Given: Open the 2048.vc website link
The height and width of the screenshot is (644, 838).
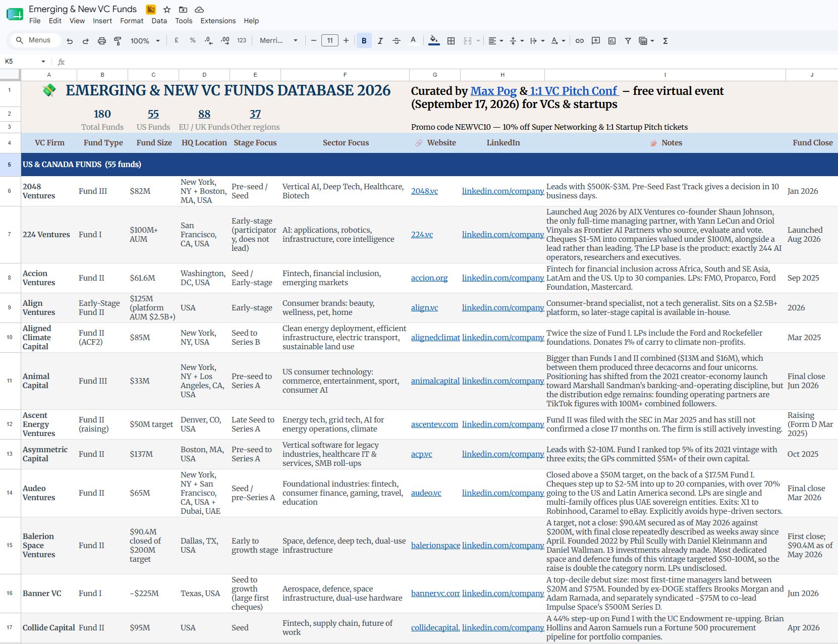Looking at the screenshot, I should (424, 191).
